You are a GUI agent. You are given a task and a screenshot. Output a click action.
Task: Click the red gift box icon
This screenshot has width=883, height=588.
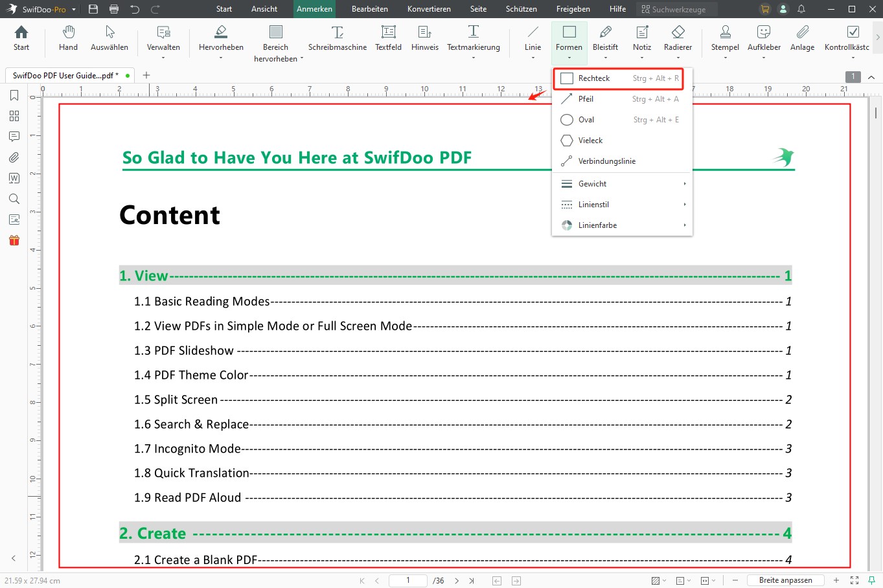[x=14, y=240]
